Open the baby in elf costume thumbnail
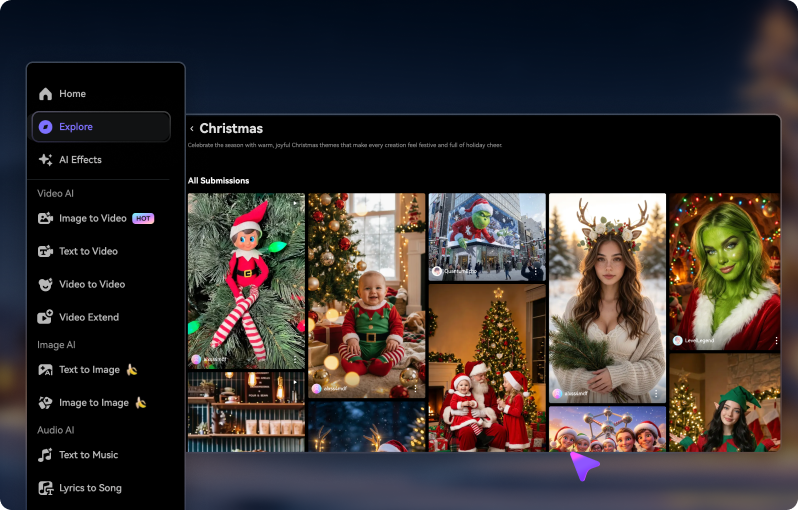The width and height of the screenshot is (798, 510). pos(366,295)
